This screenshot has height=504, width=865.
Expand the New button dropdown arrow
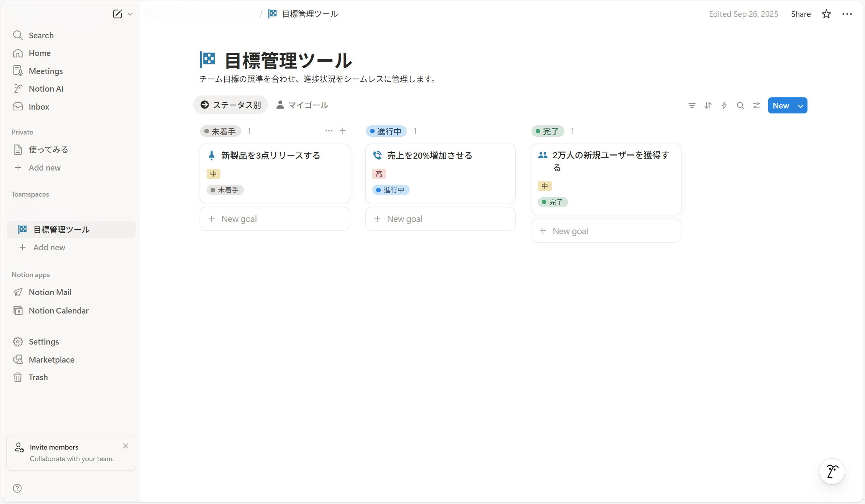800,105
